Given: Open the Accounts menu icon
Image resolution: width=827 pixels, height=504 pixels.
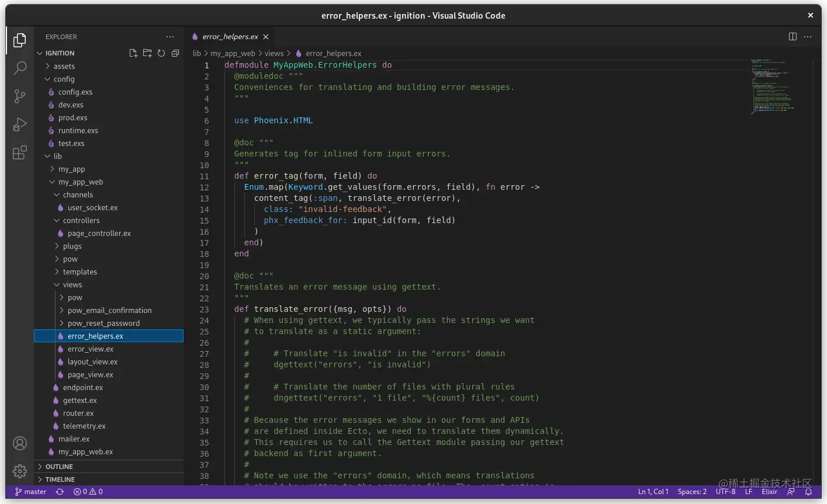Looking at the screenshot, I should (20, 443).
